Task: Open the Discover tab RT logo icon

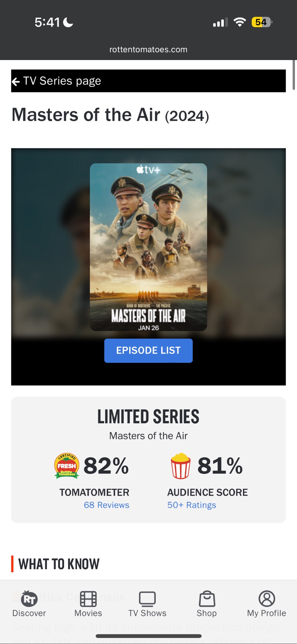Action: click(x=29, y=599)
